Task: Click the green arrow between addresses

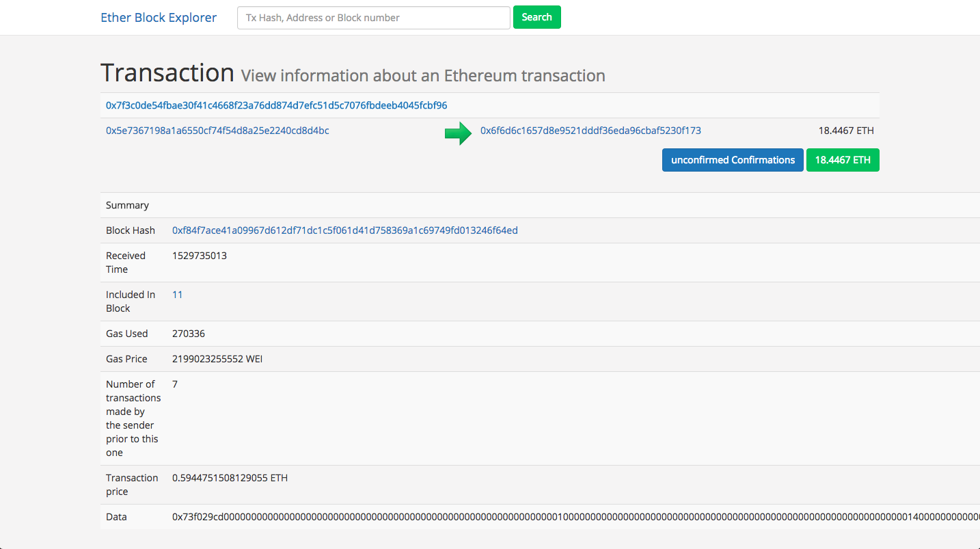Action: 458,133
